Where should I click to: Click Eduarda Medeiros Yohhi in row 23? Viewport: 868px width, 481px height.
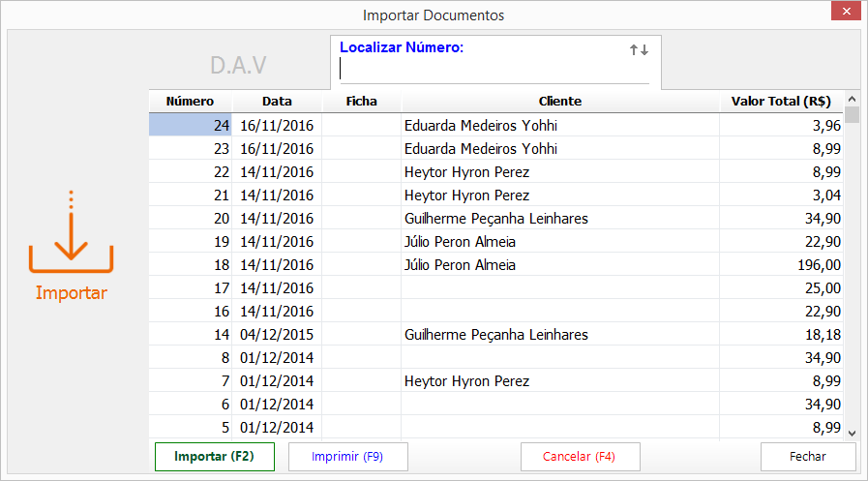tap(481, 149)
